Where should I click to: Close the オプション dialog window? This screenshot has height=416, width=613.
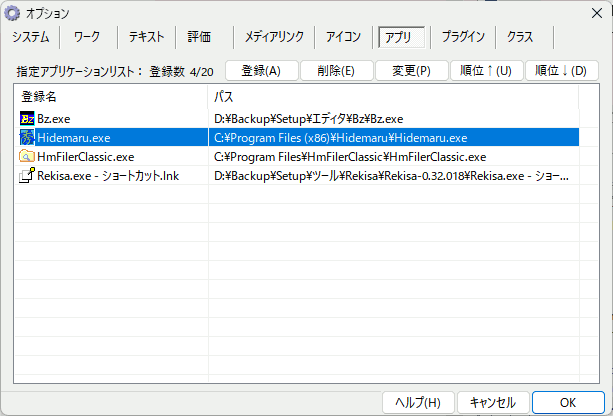(x=597, y=13)
